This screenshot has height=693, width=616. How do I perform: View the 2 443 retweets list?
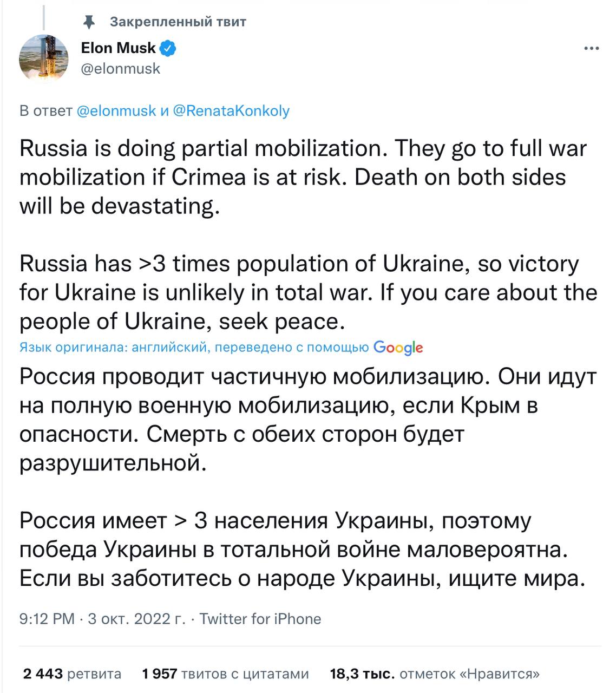(x=73, y=674)
